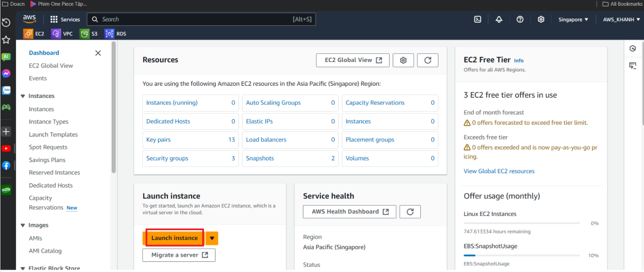Open Auto Scaling Groups resource link
Screen dimensions: 644x272
[273, 103]
